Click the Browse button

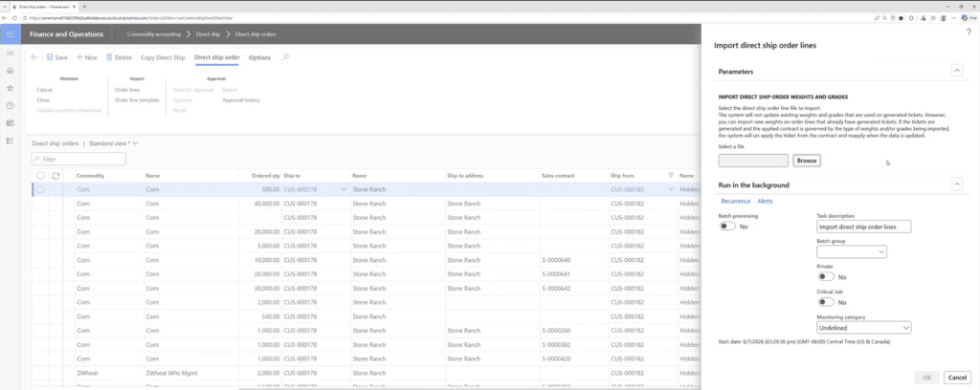[x=806, y=161]
